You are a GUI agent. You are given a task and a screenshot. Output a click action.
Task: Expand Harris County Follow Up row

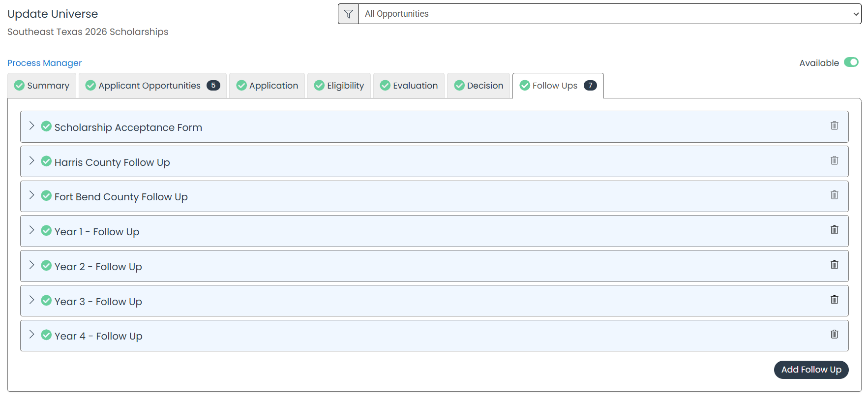coord(31,161)
